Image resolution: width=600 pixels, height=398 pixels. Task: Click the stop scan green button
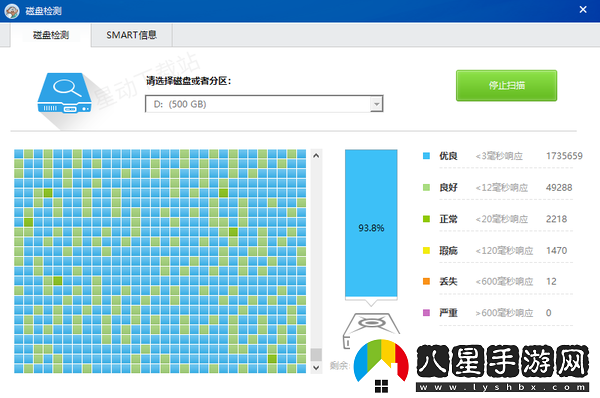coord(506,85)
